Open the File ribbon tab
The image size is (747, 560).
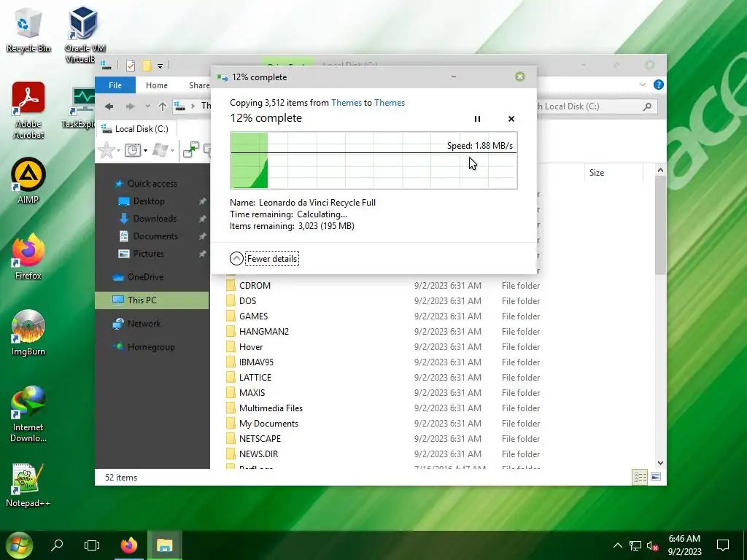[x=115, y=85]
